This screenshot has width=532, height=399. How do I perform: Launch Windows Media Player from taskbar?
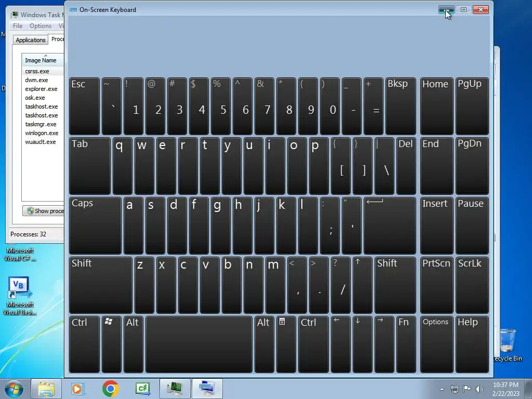tap(77, 389)
